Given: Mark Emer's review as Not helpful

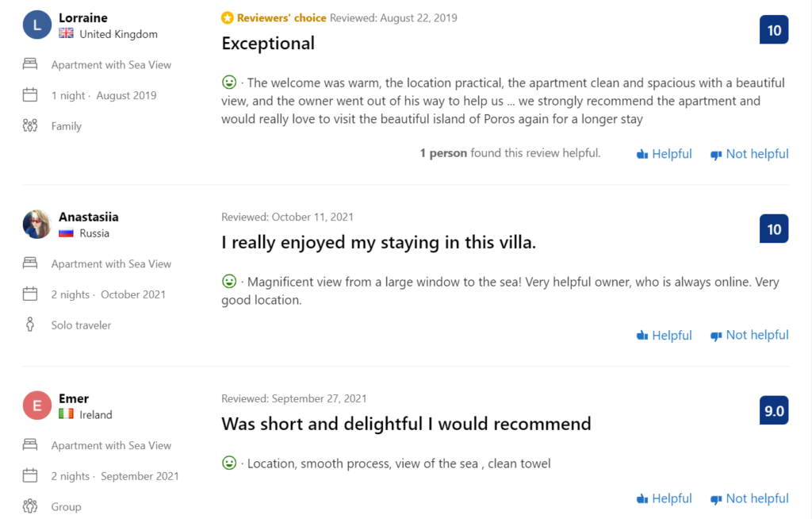Looking at the screenshot, I should click(749, 498).
